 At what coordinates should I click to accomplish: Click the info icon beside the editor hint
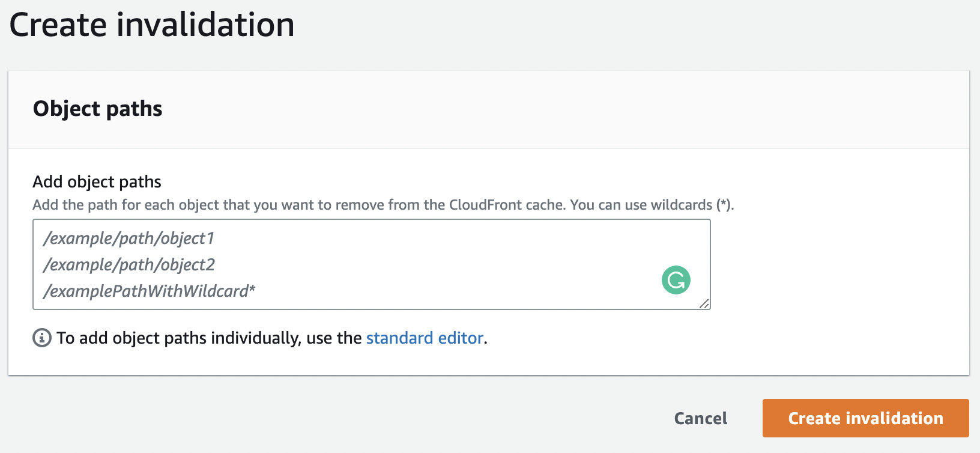tap(41, 338)
